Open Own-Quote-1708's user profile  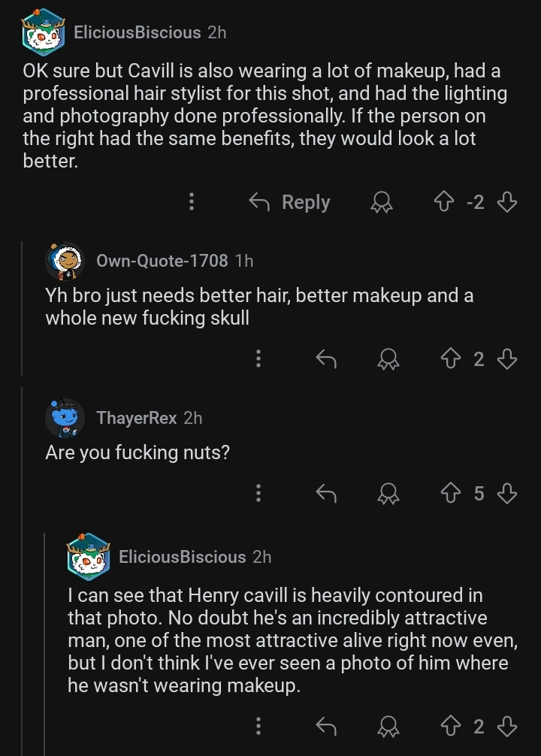[162, 261]
